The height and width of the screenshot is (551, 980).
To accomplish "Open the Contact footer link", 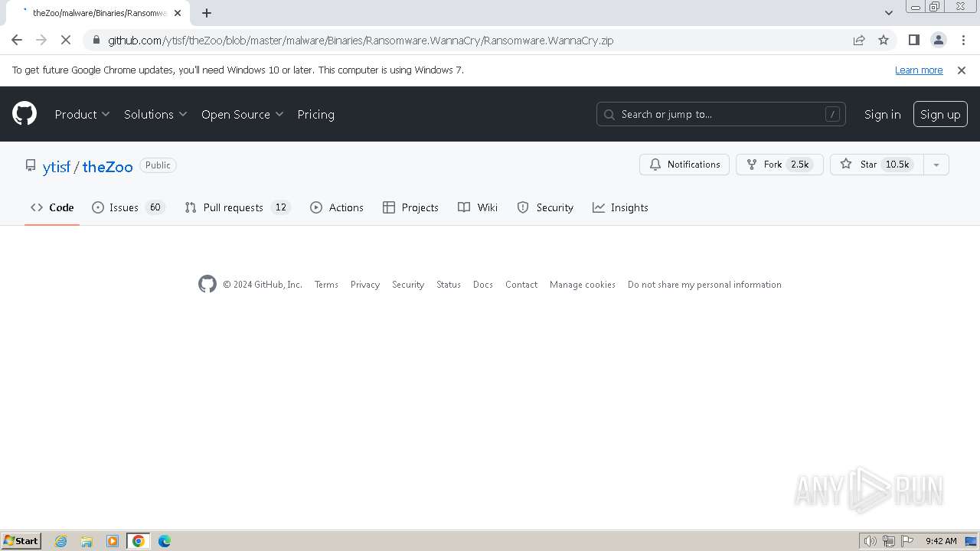I will 521,285.
